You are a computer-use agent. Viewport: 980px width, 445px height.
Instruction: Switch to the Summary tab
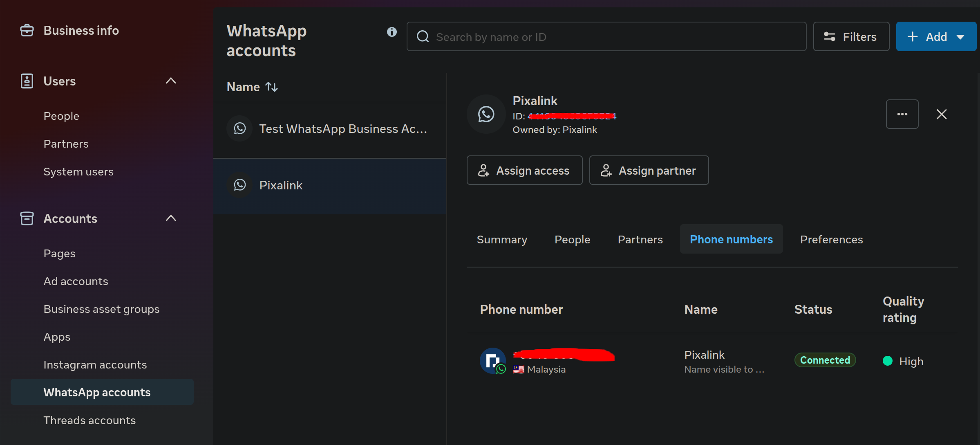pos(502,239)
